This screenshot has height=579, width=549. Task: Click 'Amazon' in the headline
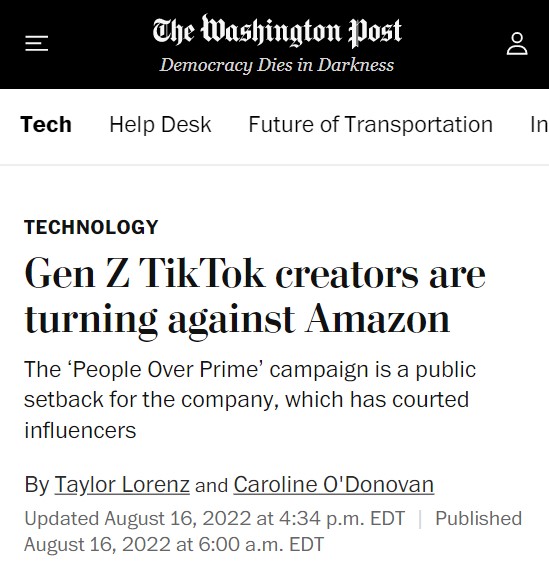click(x=377, y=319)
